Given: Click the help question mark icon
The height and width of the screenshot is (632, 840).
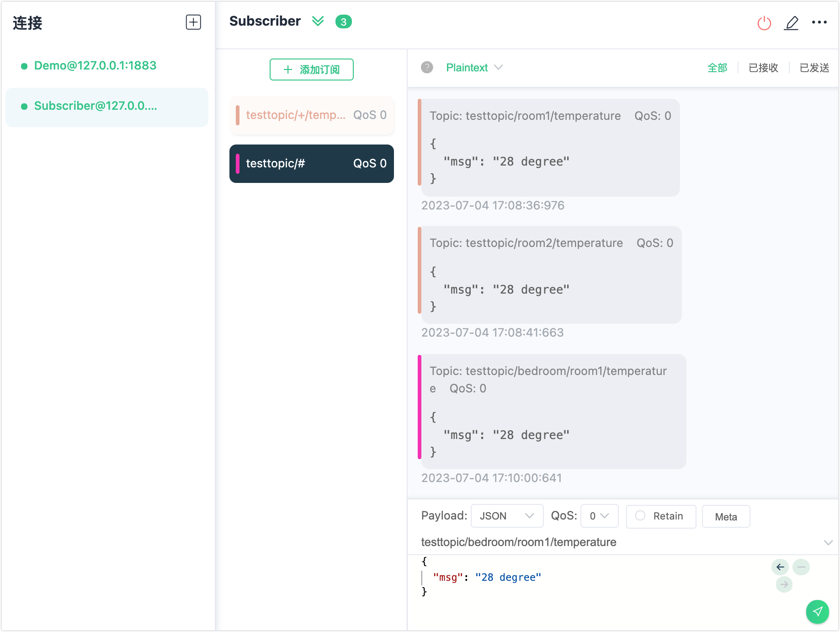Looking at the screenshot, I should point(427,68).
